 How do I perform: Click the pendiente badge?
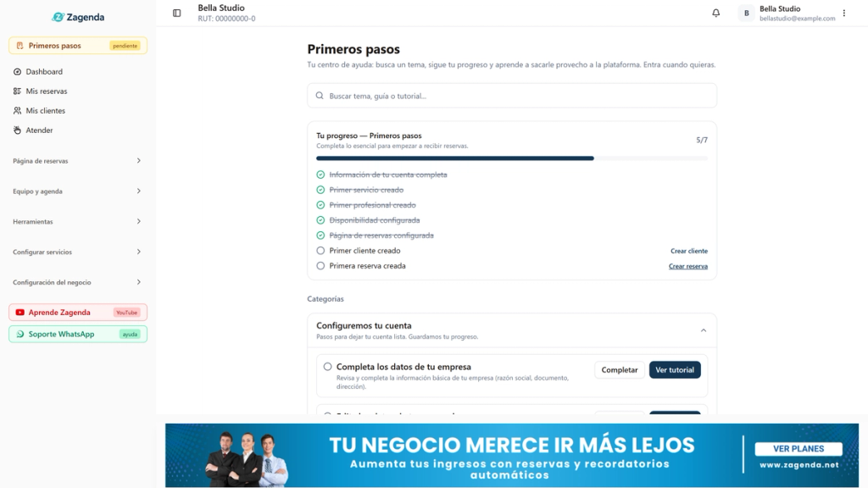(x=125, y=46)
